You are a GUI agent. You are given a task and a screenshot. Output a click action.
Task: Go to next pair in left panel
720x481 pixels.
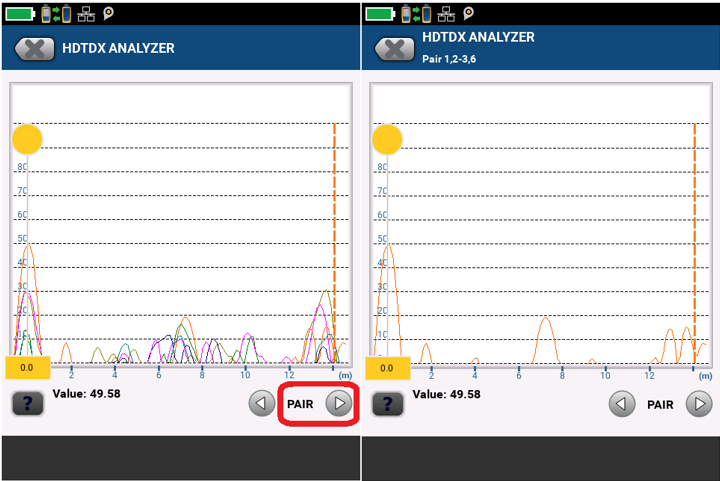click(x=340, y=404)
